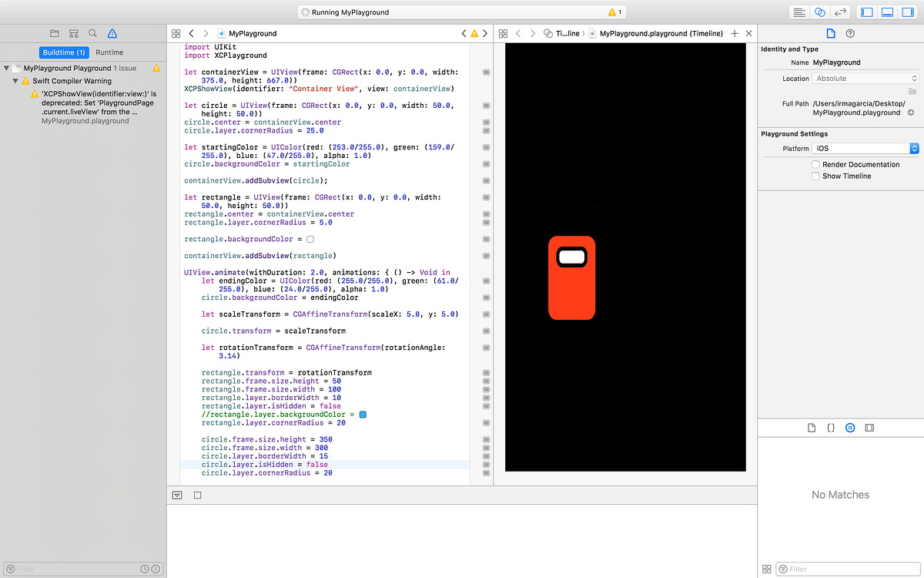924x578 pixels.
Task: Click the rectangle.backgroundColor color swatch in code
Action: point(311,239)
